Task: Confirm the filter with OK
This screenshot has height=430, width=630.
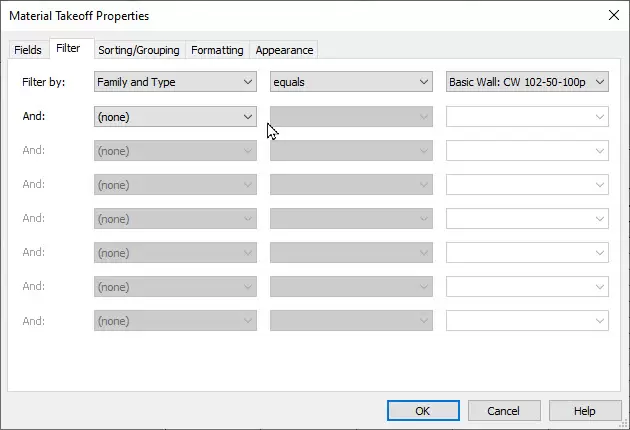Action: point(423,411)
